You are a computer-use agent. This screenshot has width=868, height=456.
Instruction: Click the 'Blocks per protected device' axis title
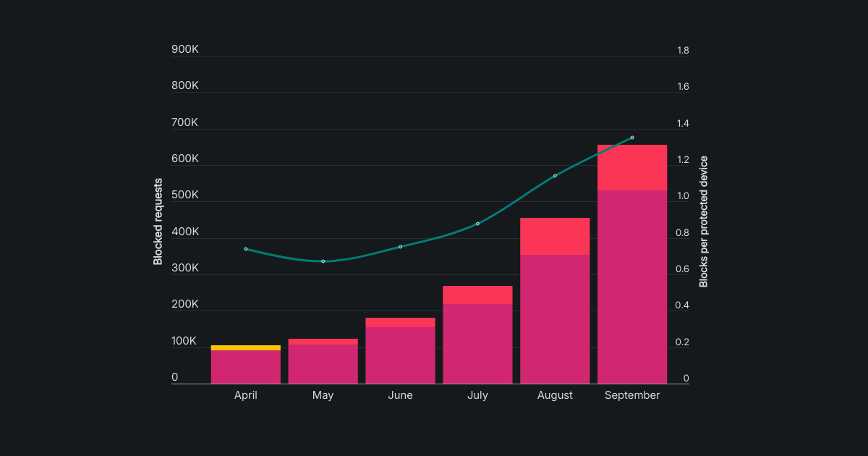(x=704, y=221)
